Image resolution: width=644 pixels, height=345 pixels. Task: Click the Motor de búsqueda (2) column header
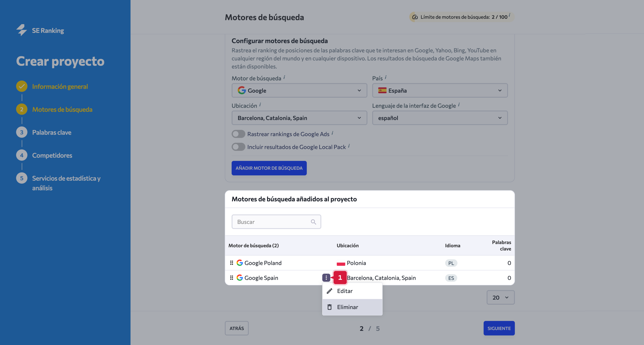click(x=253, y=245)
